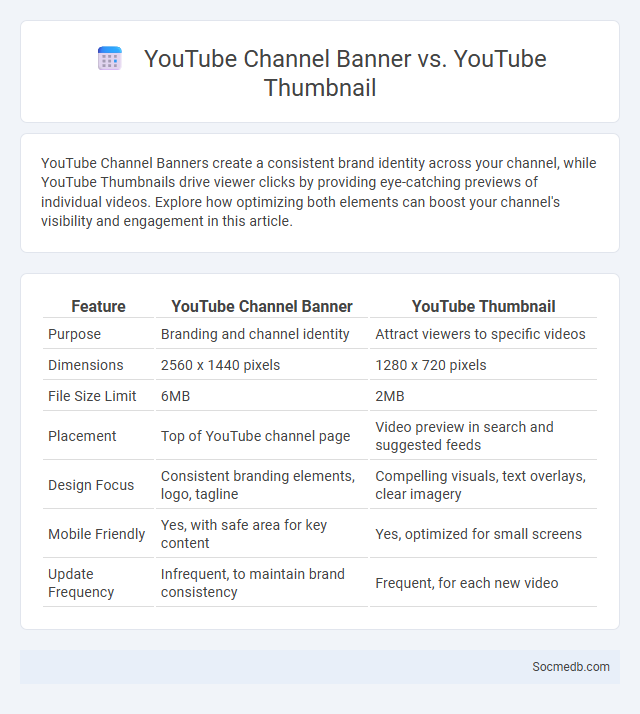Viewport: 640px width, 714px height.
Task: Click the '2MB' cell
Action: point(390,396)
